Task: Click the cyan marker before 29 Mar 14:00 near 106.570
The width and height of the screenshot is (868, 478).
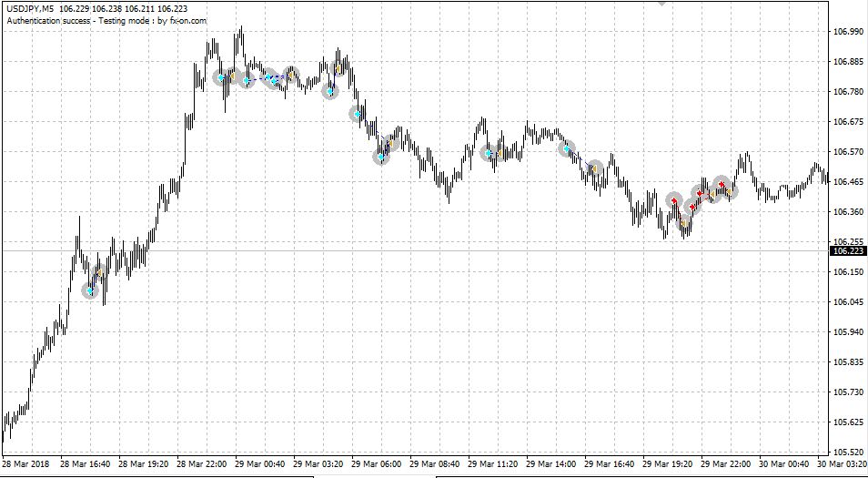Action: pyautogui.click(x=566, y=148)
